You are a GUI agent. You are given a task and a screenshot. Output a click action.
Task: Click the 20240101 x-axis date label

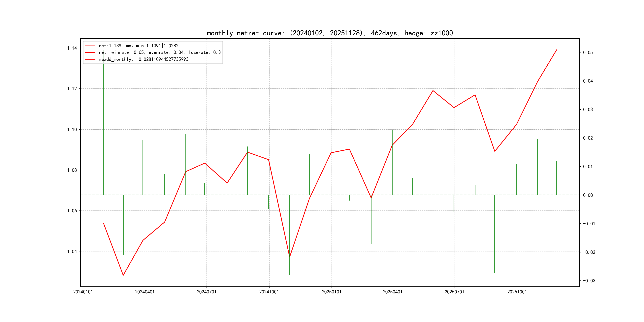[x=83, y=292]
